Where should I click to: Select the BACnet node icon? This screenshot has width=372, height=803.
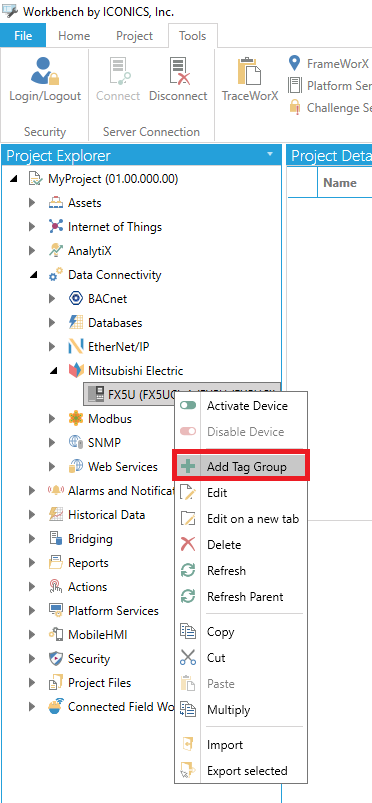75,299
